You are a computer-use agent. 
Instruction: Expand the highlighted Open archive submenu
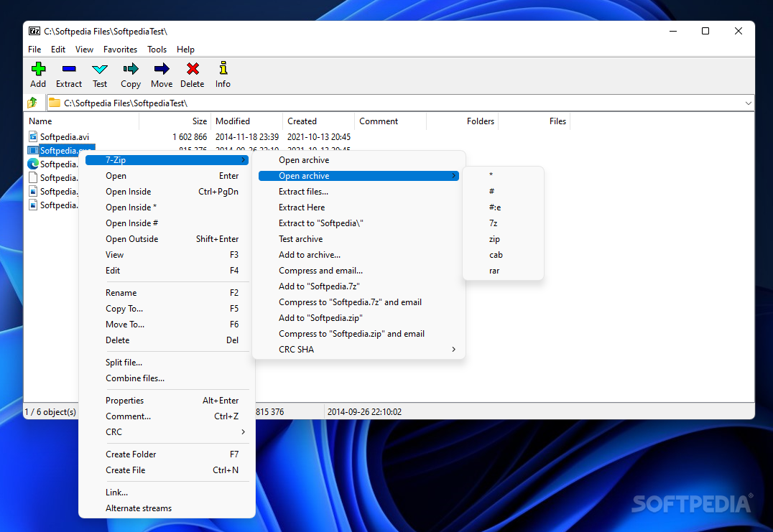[x=358, y=176]
